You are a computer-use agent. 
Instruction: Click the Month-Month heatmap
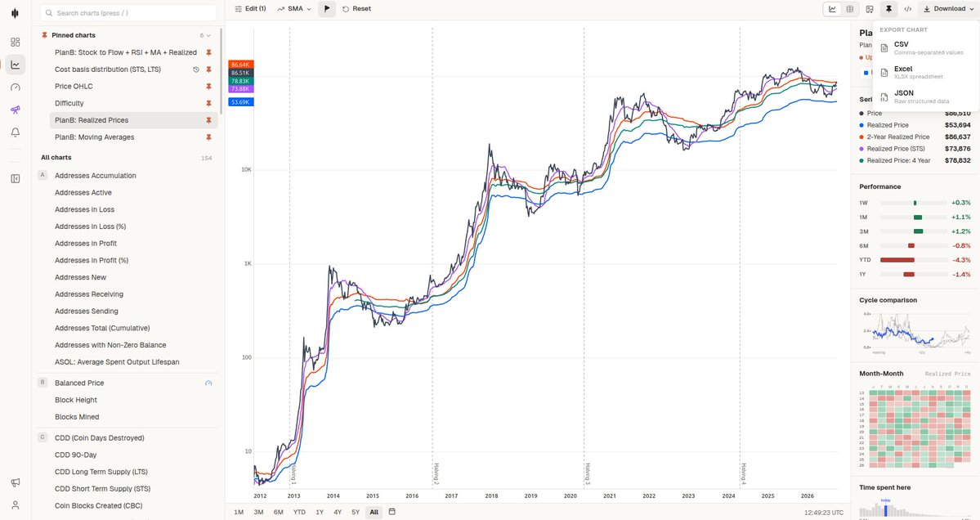point(916,428)
